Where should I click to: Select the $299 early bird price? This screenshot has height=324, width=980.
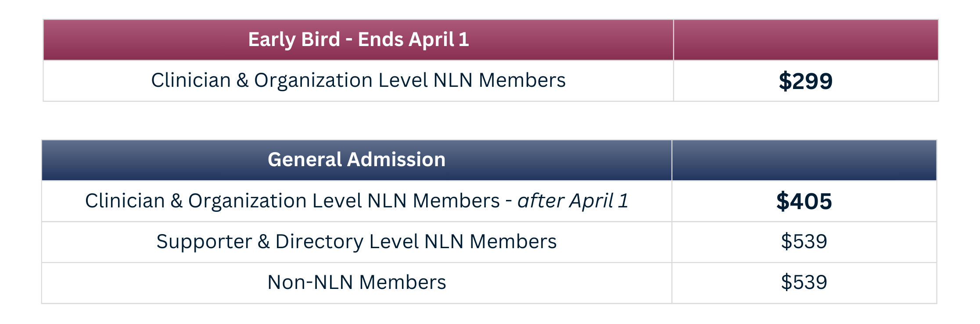coord(805,81)
